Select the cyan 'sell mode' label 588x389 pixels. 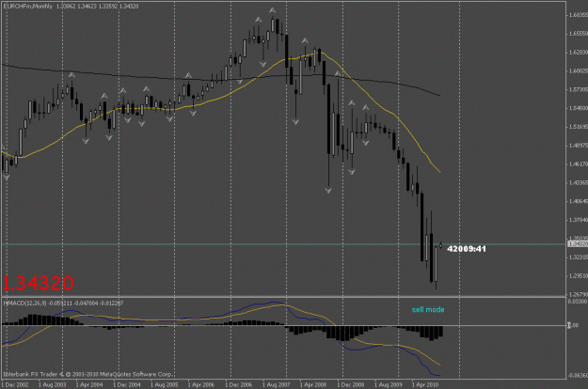[x=428, y=310]
